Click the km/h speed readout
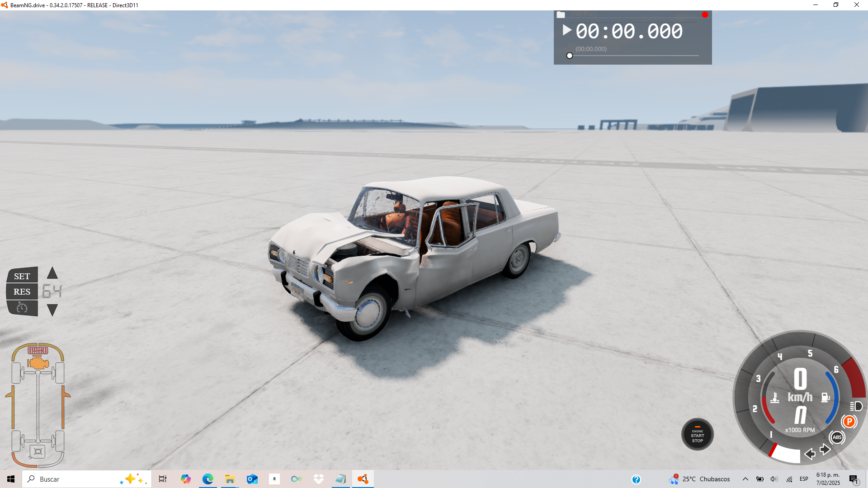 click(x=800, y=385)
